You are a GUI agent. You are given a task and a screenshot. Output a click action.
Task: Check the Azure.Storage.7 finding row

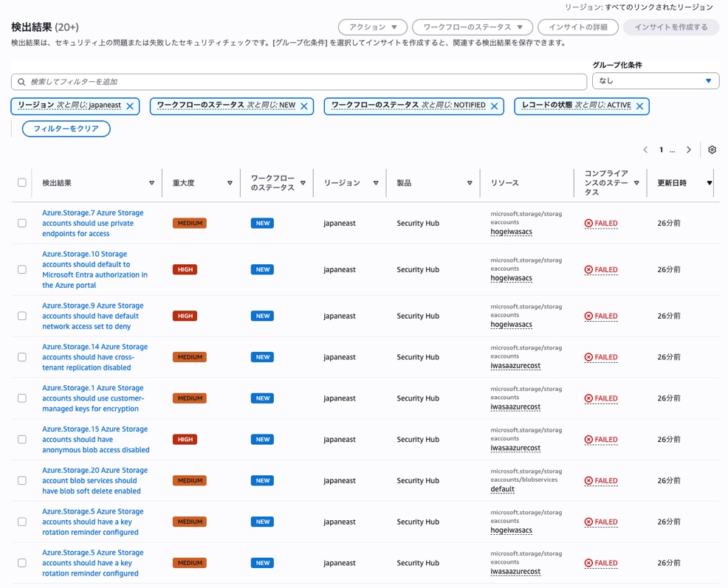[x=22, y=224]
